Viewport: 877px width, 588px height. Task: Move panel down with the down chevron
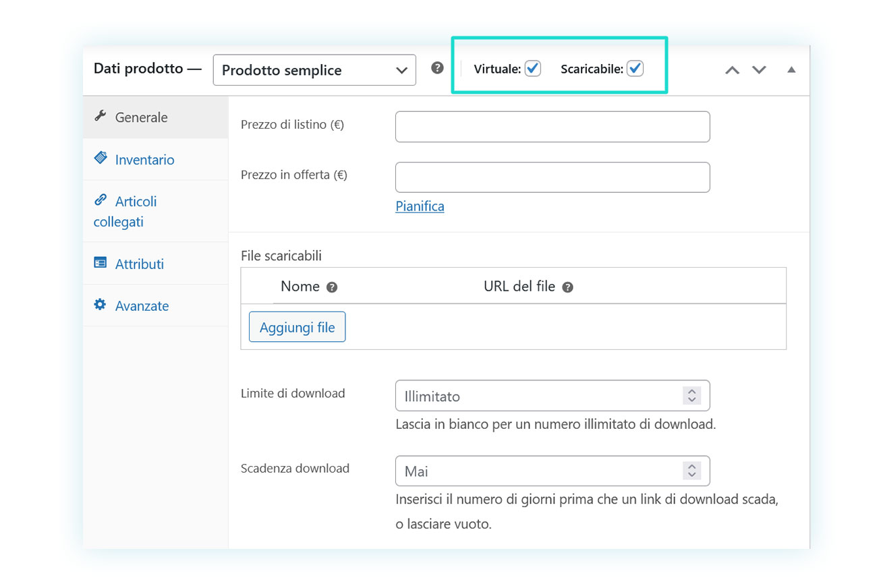coord(760,70)
